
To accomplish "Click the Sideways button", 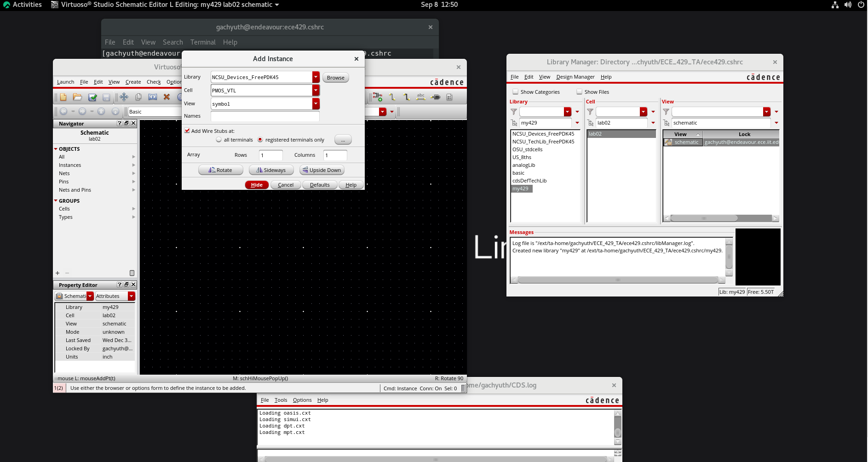I will pyautogui.click(x=271, y=170).
